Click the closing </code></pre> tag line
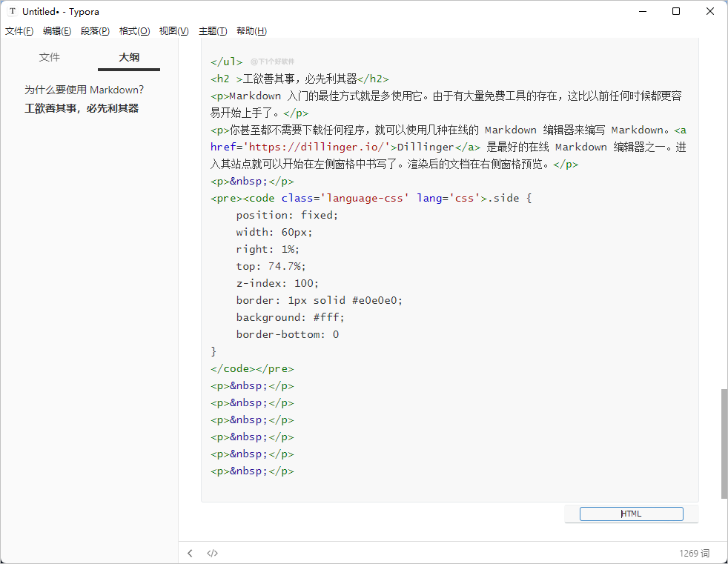Viewport: 728px width, 564px height. click(252, 369)
